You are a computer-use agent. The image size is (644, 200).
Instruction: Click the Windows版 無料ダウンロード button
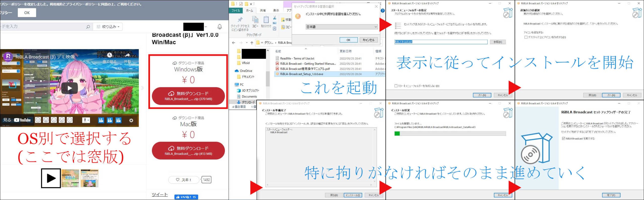click(x=188, y=96)
